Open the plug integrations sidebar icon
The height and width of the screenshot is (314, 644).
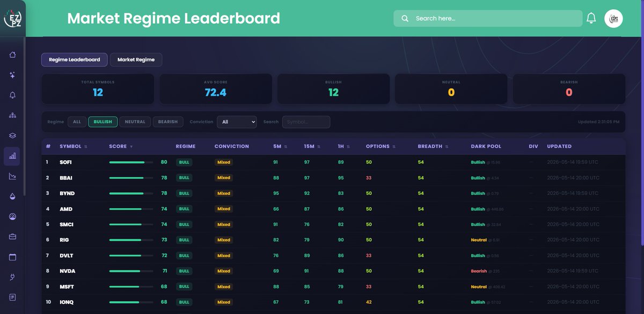pyautogui.click(x=12, y=277)
